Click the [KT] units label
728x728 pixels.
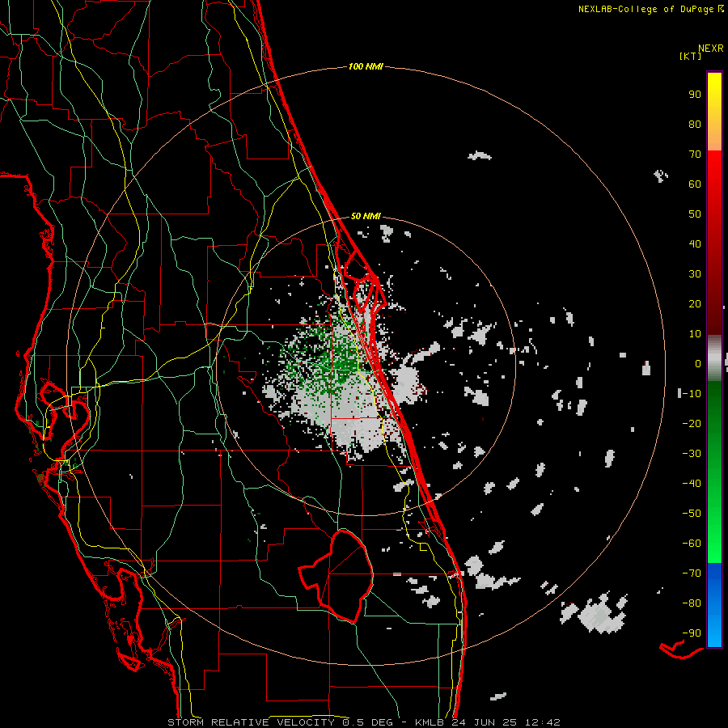(x=691, y=56)
